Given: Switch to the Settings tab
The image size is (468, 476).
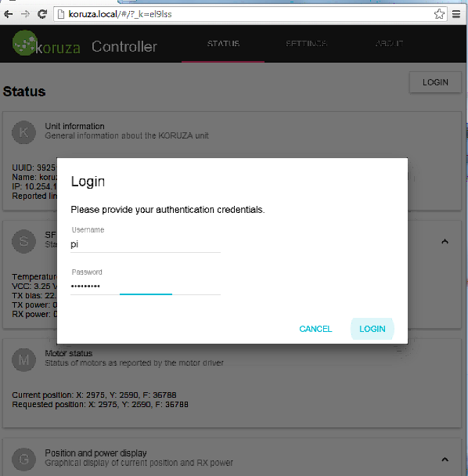Looking at the screenshot, I should (x=306, y=44).
